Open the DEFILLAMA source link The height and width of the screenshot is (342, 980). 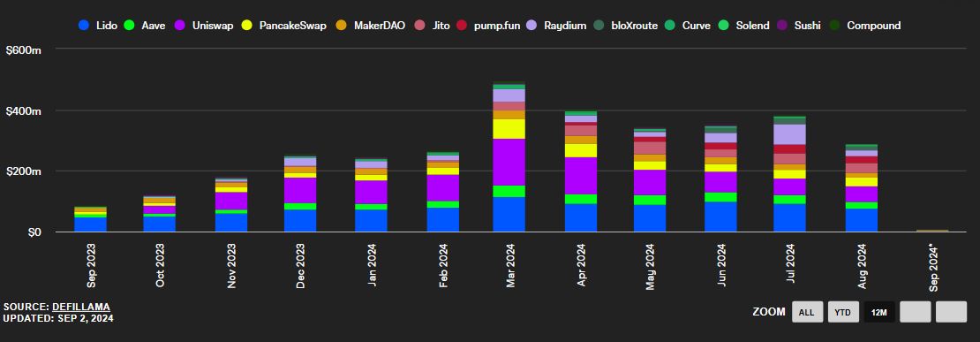[x=81, y=307]
